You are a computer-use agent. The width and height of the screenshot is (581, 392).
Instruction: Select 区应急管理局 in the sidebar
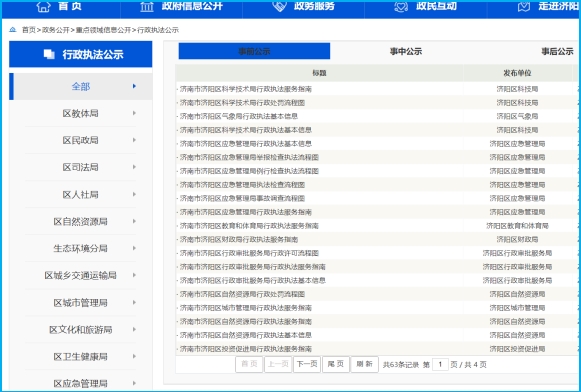pyautogui.click(x=80, y=383)
